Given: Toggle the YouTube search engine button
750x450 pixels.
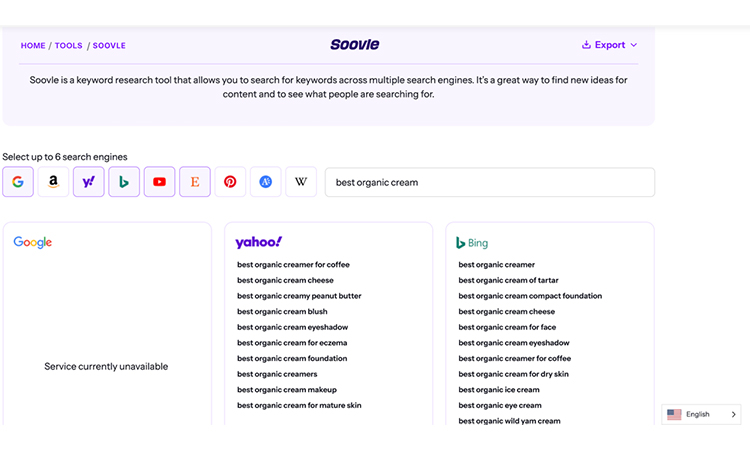Looking at the screenshot, I should (159, 182).
